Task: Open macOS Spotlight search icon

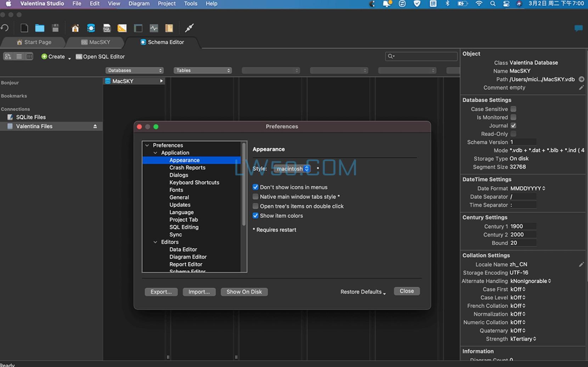Action: [x=493, y=4]
